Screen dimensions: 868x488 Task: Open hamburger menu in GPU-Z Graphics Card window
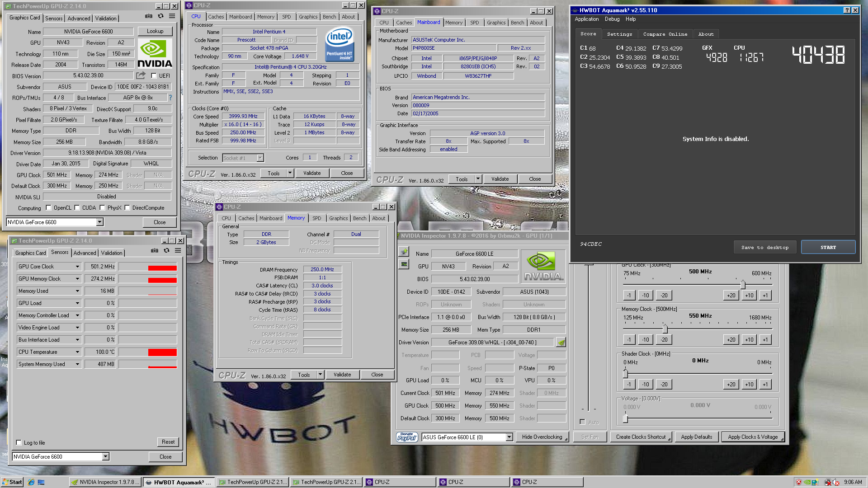172,16
